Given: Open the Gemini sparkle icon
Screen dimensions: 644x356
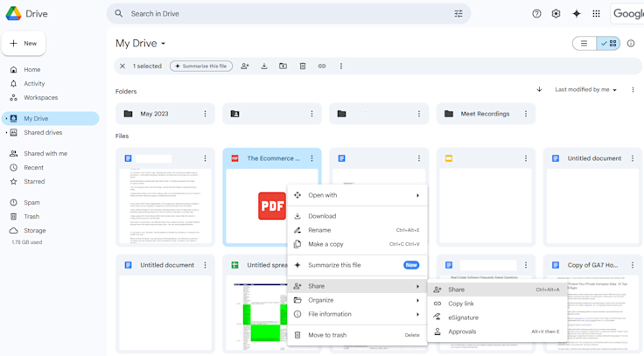Looking at the screenshot, I should 577,13.
